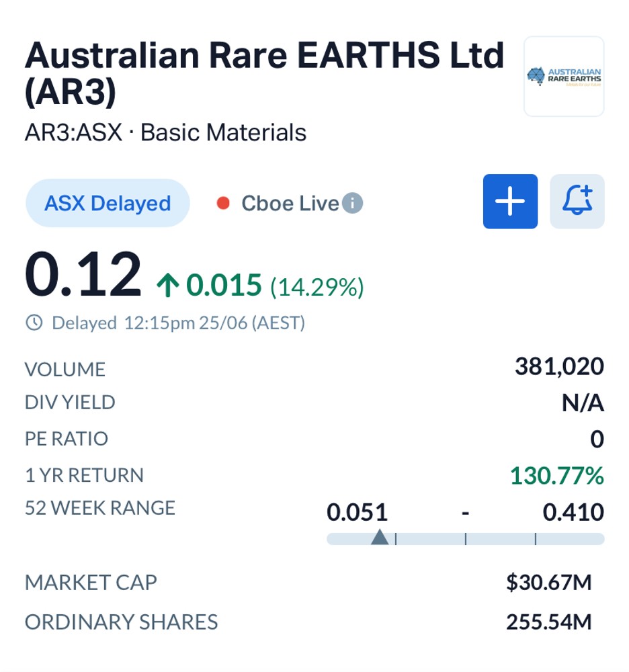Click the PE ratio value 0

click(597, 439)
